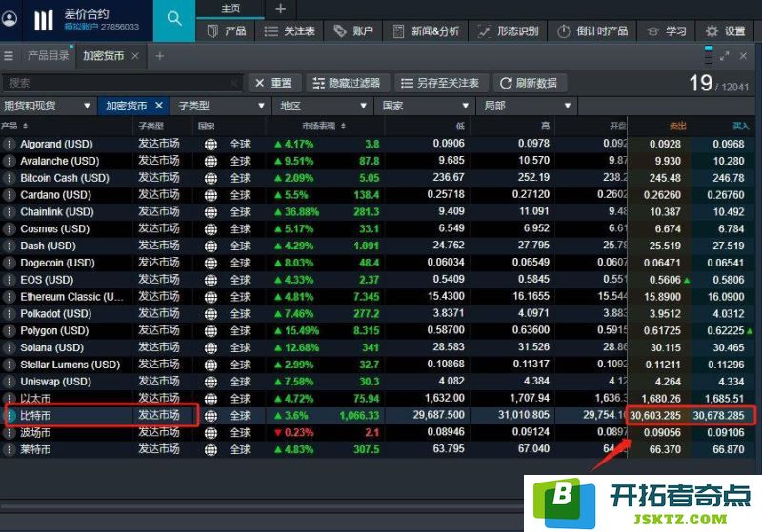Open 设置 settings gear
Image resolution: width=762 pixels, height=532 pixels.
(x=726, y=31)
